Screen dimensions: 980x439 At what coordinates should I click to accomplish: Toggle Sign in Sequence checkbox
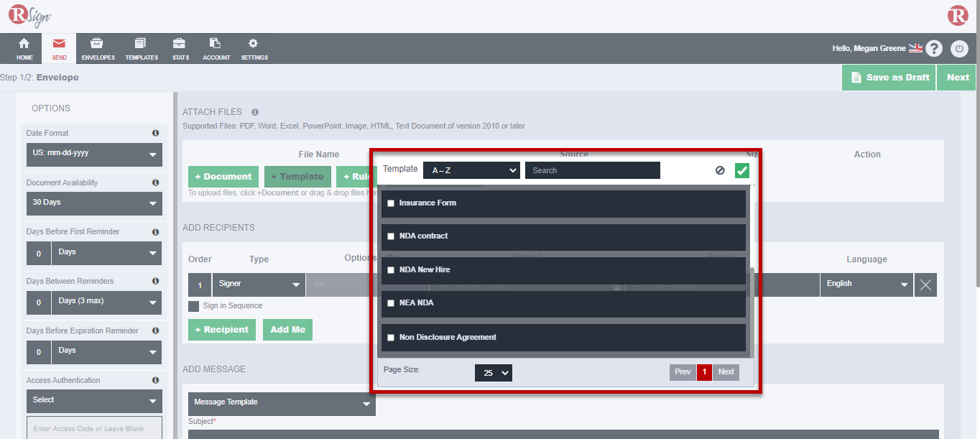[193, 306]
